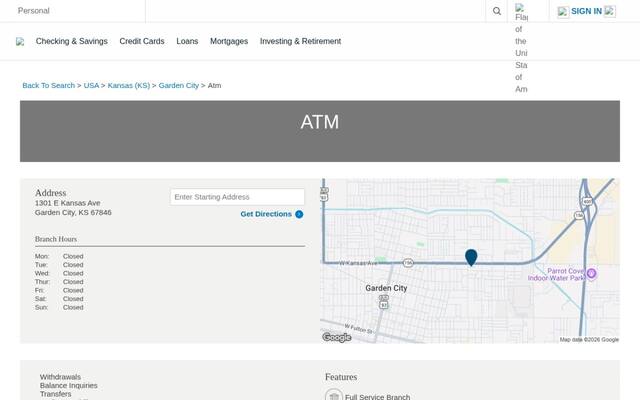Open the Google logo on the map
Viewport: 640px width, 400px height.
click(337, 337)
